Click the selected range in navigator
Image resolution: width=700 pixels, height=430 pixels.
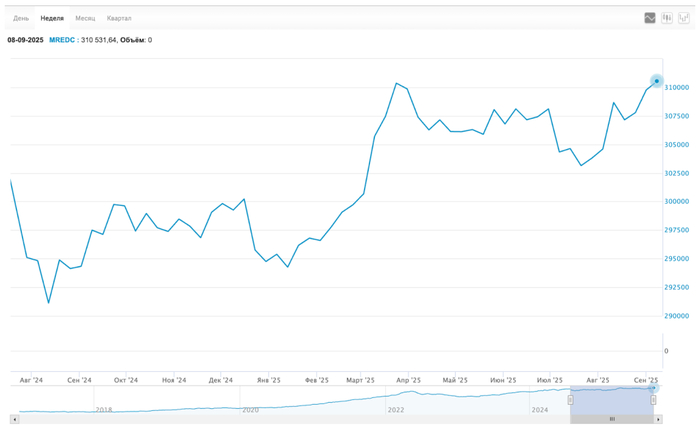[612, 400]
